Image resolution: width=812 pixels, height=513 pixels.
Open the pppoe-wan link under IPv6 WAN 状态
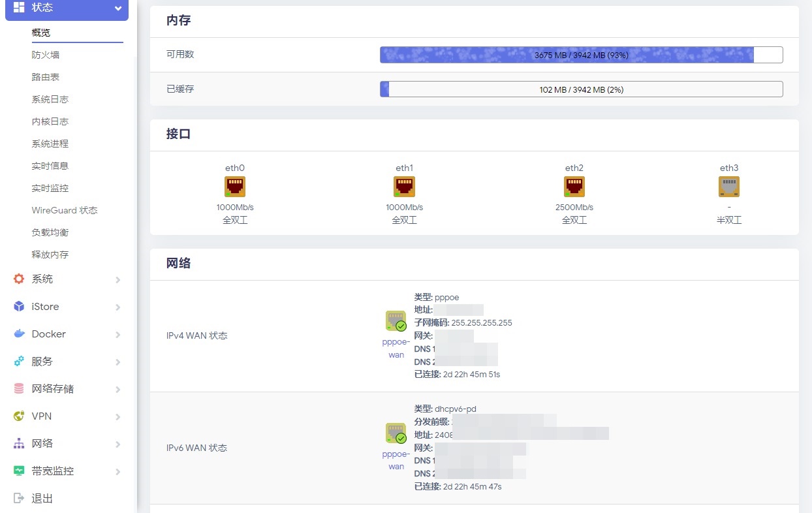396,459
